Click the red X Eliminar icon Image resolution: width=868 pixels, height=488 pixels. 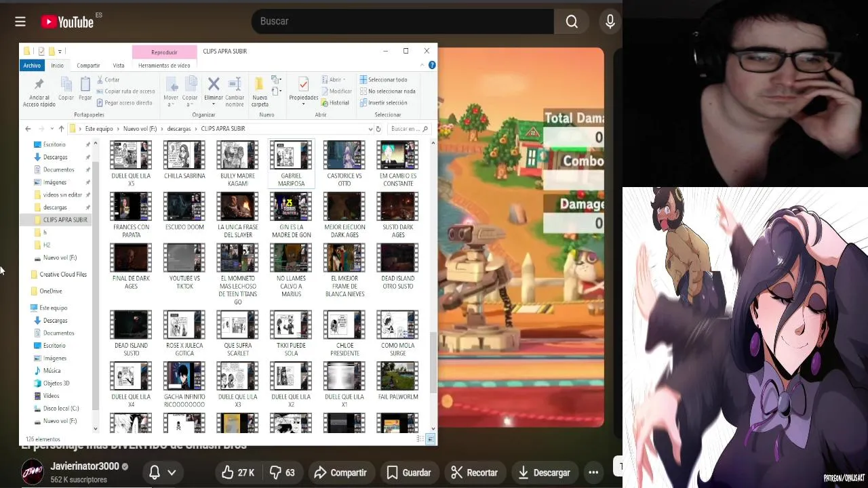(214, 84)
